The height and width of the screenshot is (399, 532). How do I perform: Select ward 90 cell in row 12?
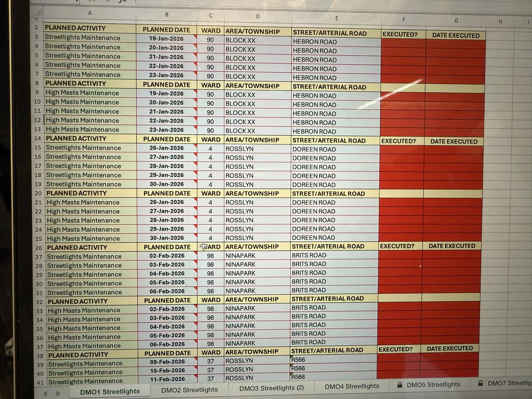pyautogui.click(x=211, y=121)
